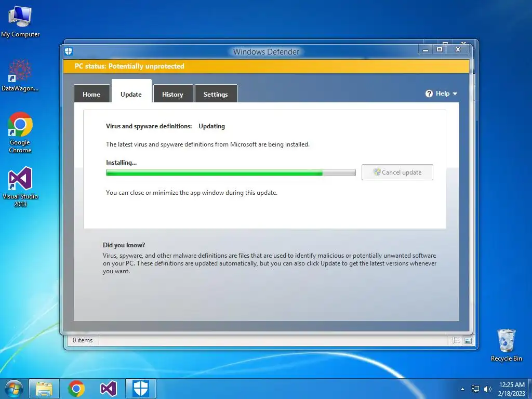Select Windows Defender taskbar button

140,389
